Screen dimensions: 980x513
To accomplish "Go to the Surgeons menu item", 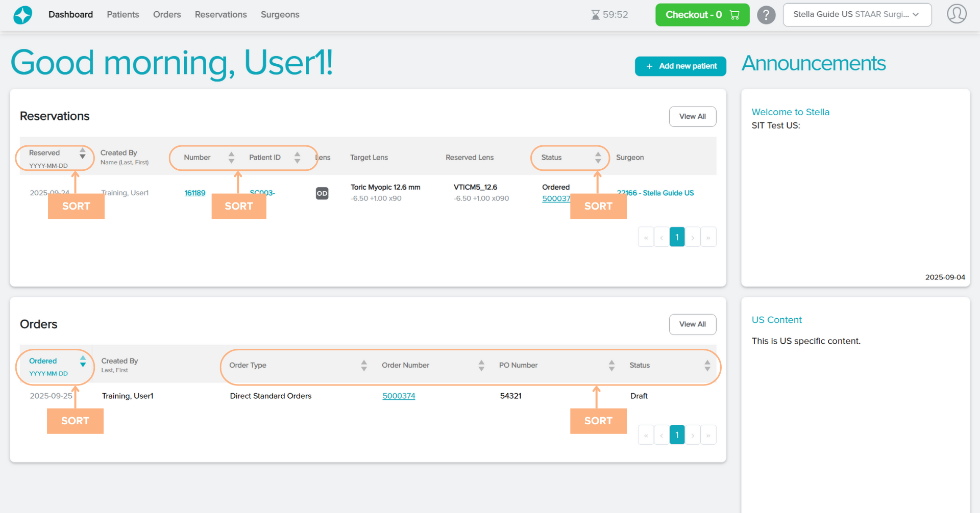I will [x=280, y=15].
